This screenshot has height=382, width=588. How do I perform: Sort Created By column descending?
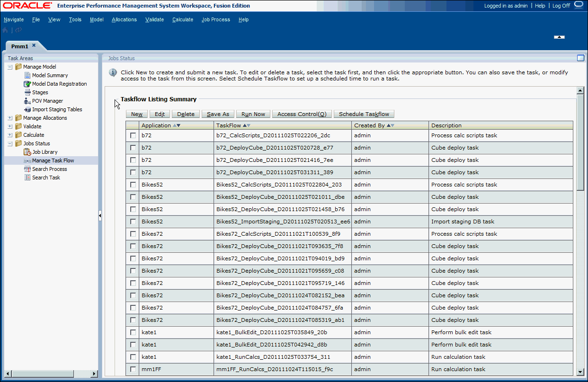[392, 125]
